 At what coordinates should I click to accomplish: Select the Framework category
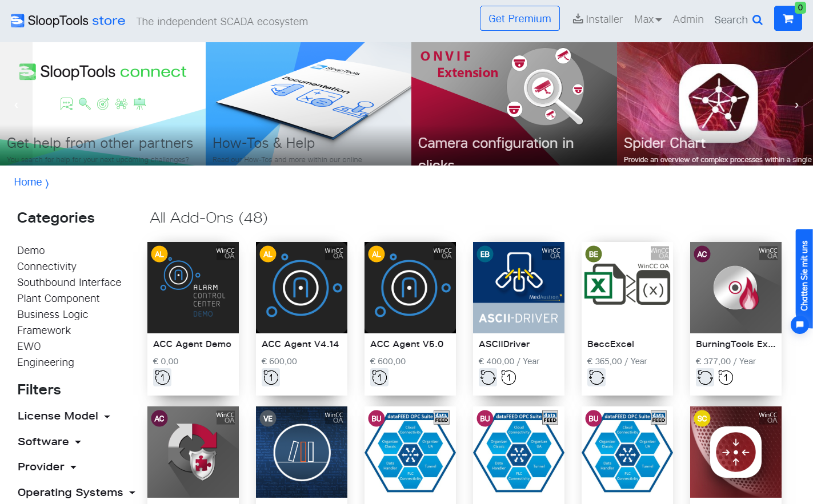44,330
